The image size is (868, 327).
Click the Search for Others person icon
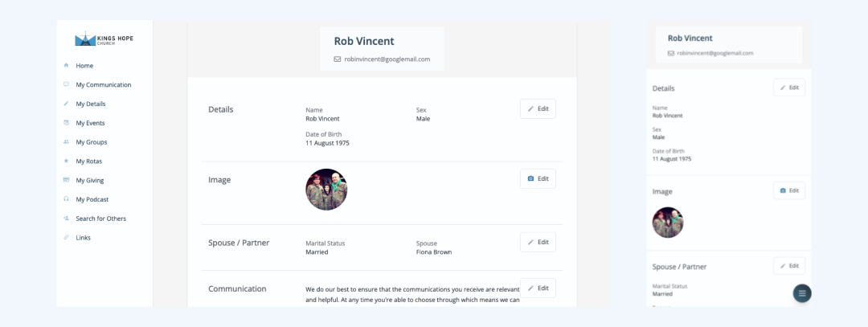pos(67,218)
